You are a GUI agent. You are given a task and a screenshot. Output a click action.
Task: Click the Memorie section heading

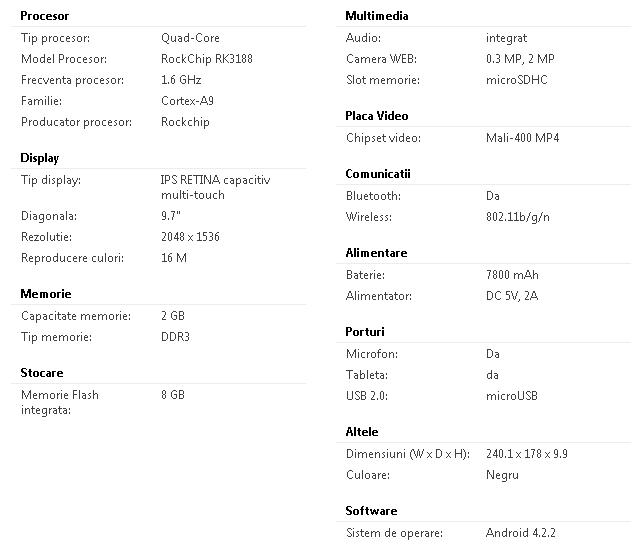pyautogui.click(x=46, y=294)
